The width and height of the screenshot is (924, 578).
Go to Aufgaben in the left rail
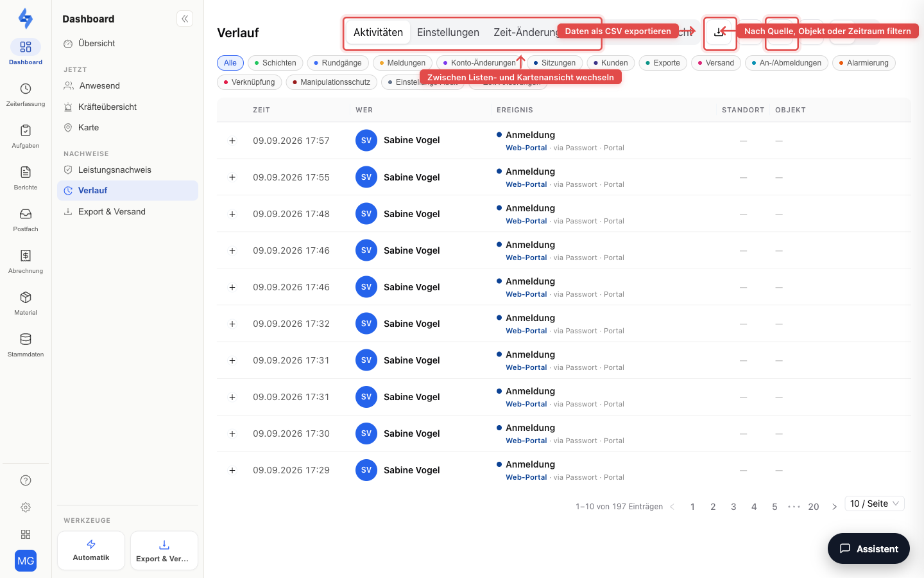point(26,136)
